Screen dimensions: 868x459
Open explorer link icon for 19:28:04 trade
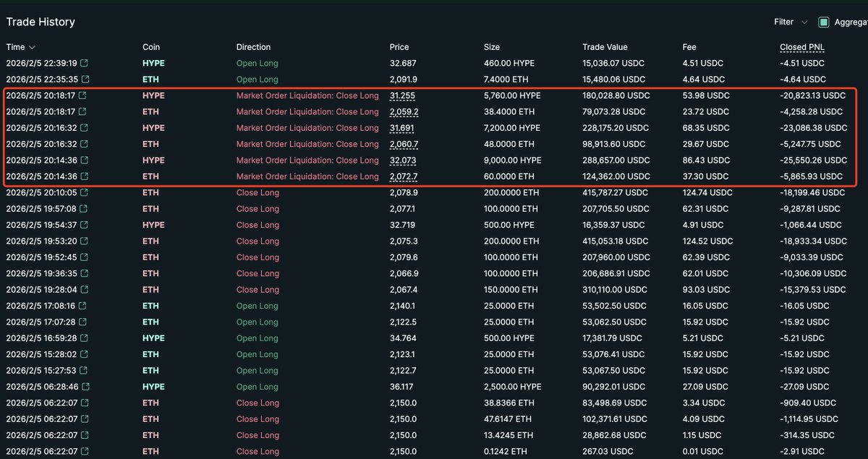click(x=85, y=290)
